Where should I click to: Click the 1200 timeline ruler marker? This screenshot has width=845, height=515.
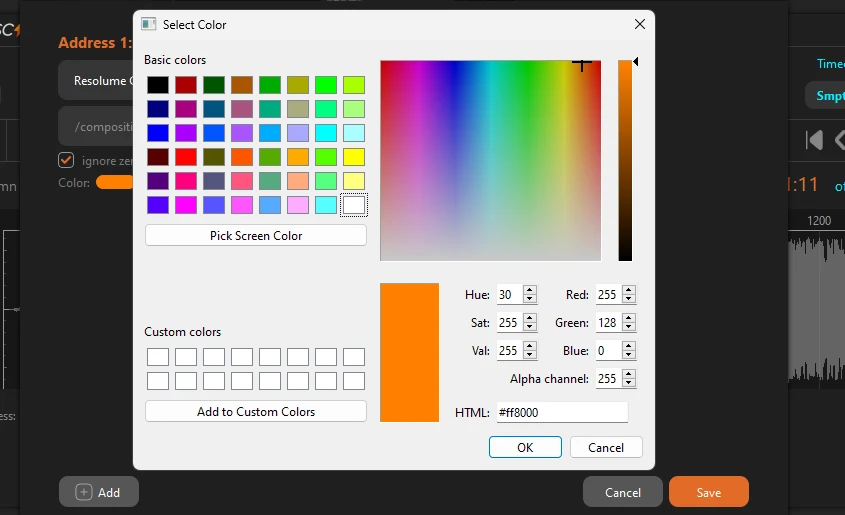coord(819,221)
